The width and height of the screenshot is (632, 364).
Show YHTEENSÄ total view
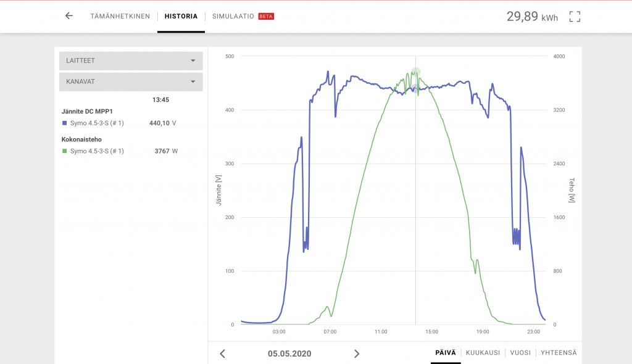559,353
